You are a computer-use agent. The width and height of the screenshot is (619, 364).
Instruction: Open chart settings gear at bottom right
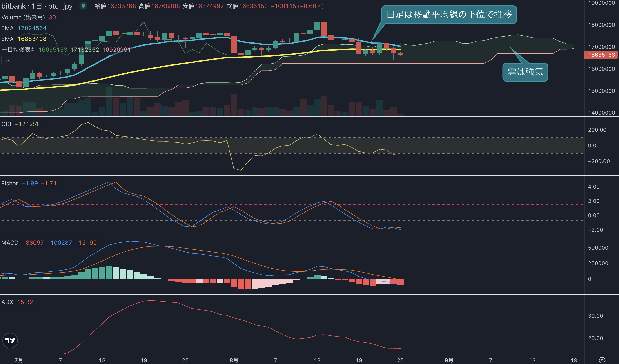tap(602, 360)
